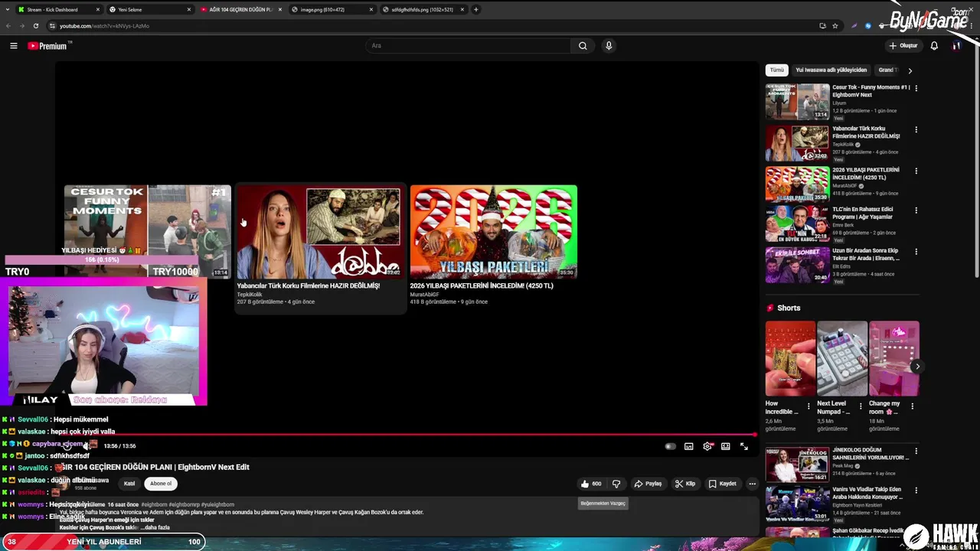
Task: Click the browser address bar URL
Action: coord(104,26)
